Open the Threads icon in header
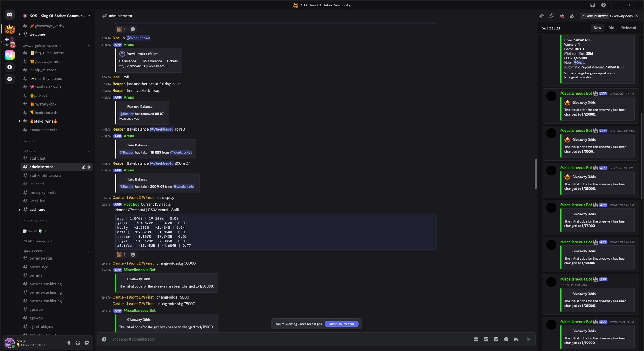 (541, 16)
